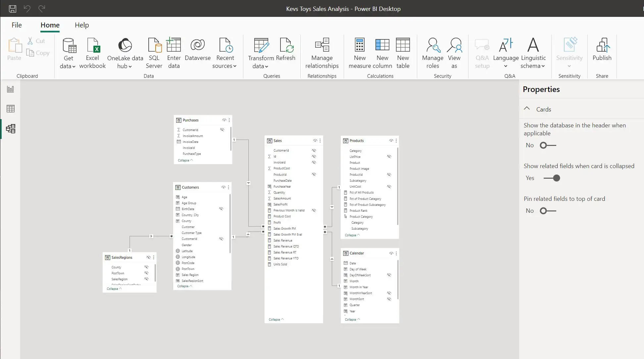Turn off Show related fields when collapsed
This screenshot has width=644, height=359.
coord(552,178)
